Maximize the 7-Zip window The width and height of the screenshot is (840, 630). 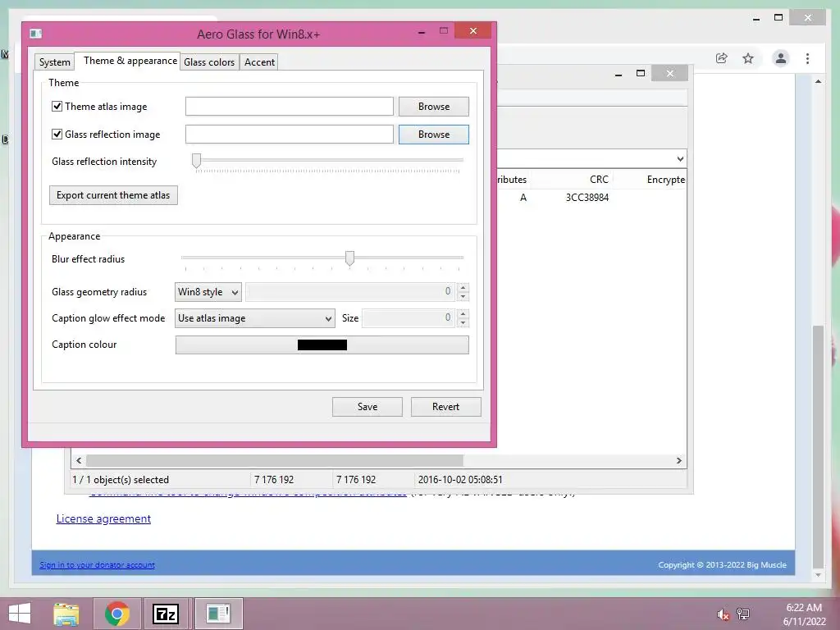(640, 73)
